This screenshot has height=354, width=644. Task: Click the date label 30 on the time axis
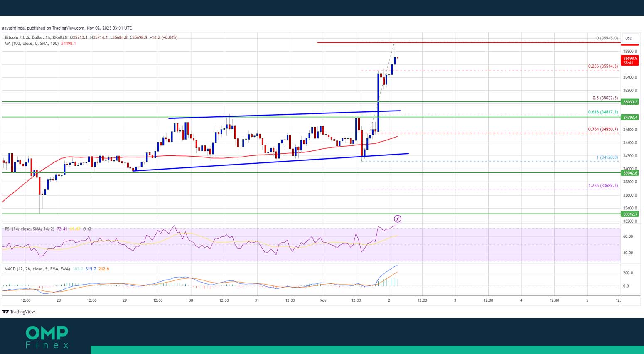pos(191,300)
